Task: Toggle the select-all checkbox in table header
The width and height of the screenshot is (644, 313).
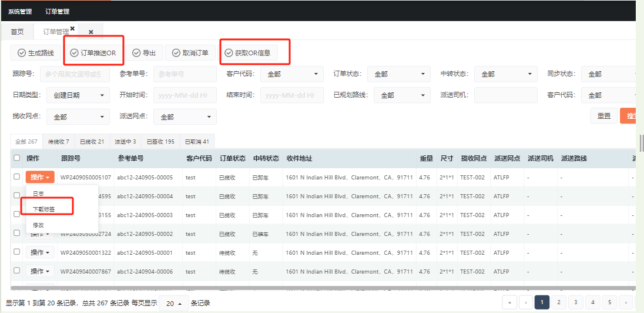Action: tap(17, 158)
